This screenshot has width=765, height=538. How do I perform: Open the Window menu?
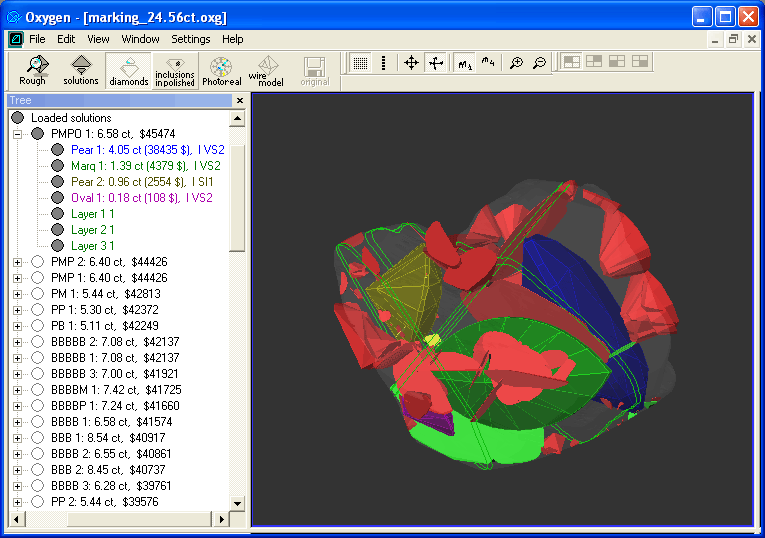tap(140, 39)
